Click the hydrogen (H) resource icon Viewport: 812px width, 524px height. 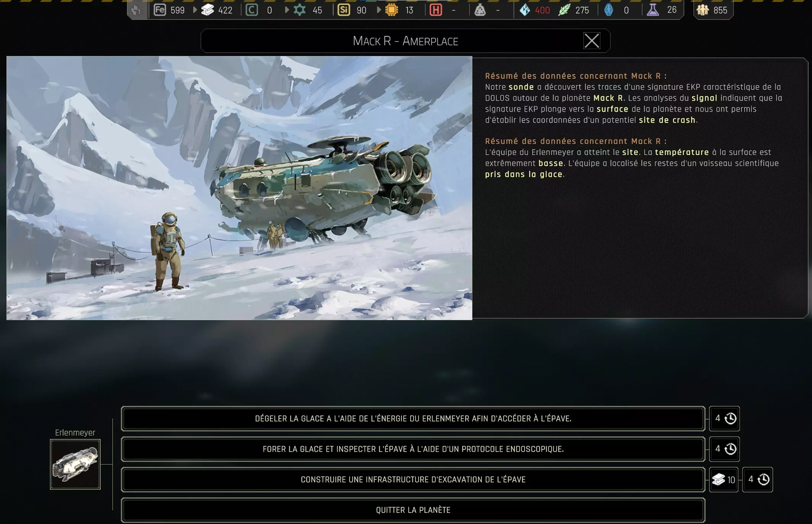(436, 10)
